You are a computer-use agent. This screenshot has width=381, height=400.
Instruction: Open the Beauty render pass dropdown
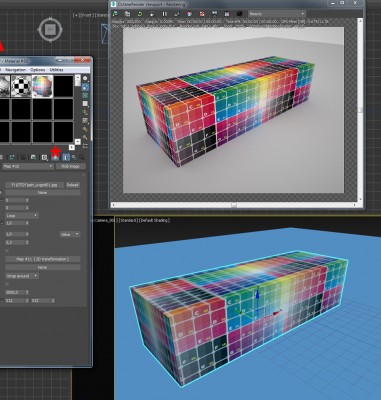277,14
